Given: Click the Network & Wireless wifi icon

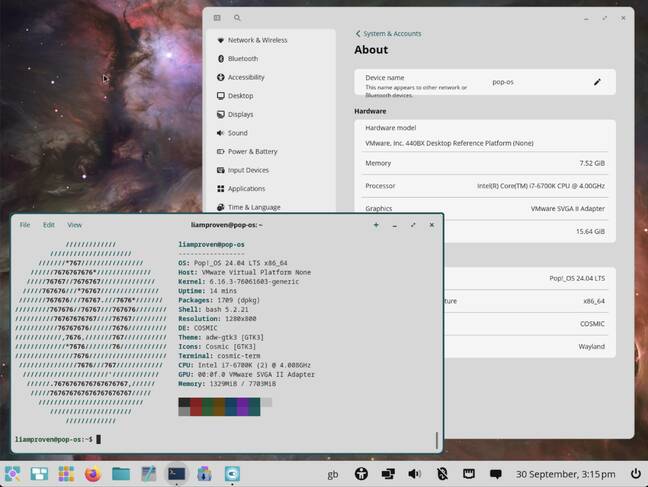Looking at the screenshot, I should 221,40.
